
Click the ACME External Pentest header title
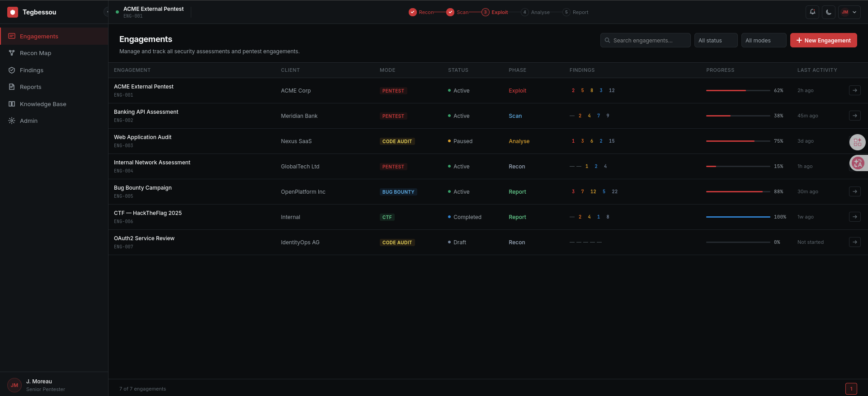153,9
